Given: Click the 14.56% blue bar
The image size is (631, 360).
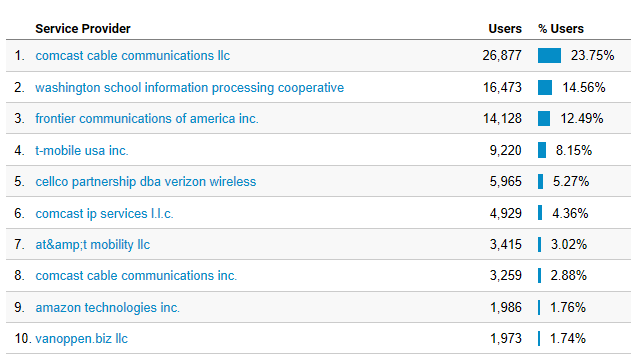Looking at the screenshot, I should [545, 88].
